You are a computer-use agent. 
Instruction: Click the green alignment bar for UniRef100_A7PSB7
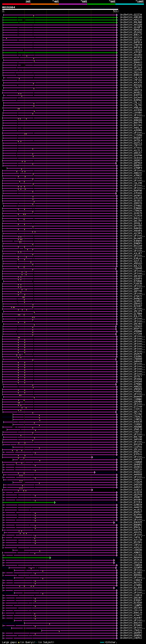(x=60, y=53)
